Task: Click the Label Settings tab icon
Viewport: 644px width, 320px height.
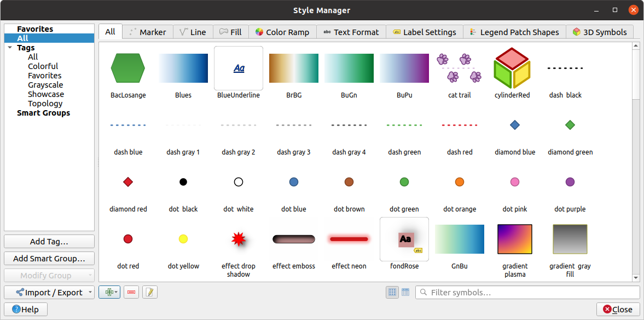Action: point(397,32)
